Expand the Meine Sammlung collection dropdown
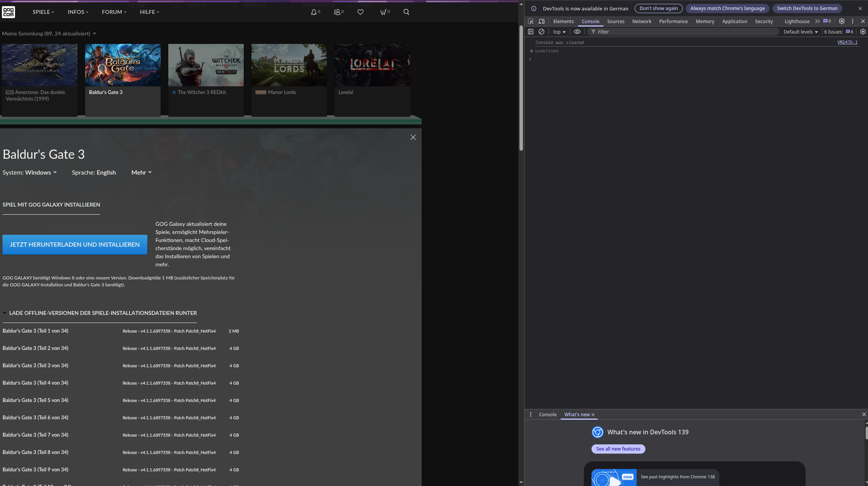This screenshot has width=868, height=486. click(x=49, y=34)
